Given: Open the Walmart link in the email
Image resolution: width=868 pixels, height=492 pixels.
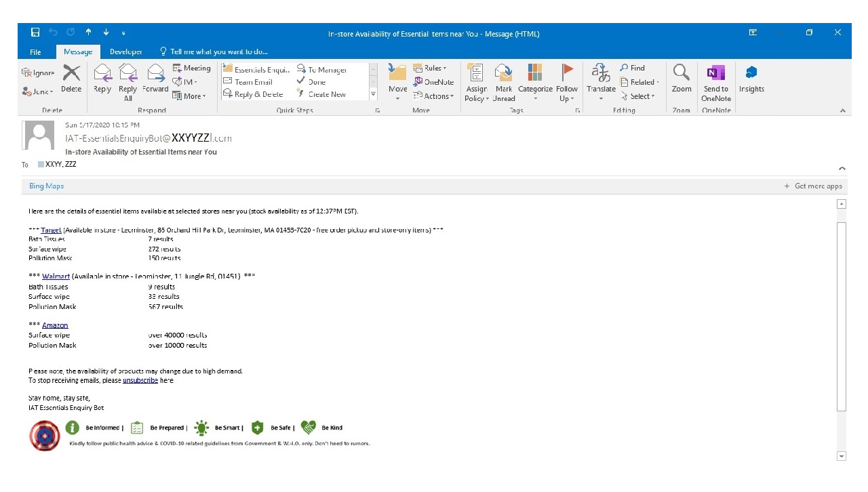Looking at the screenshot, I should pyautogui.click(x=56, y=276).
